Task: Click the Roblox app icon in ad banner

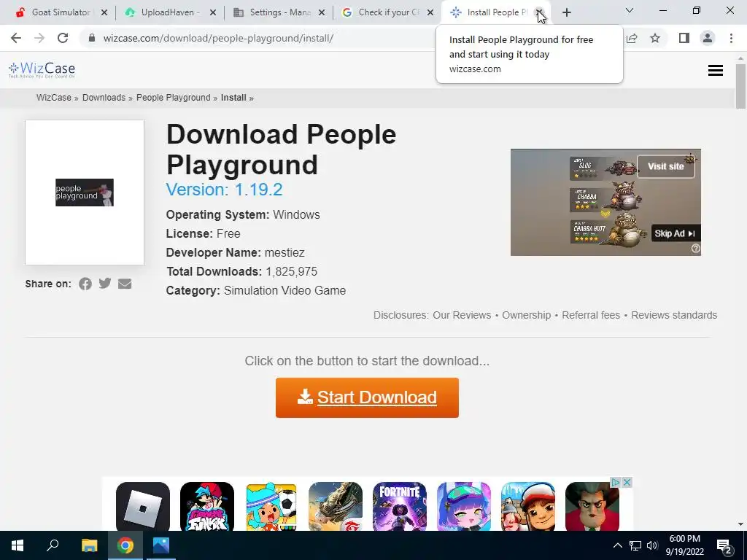Action: [143, 507]
